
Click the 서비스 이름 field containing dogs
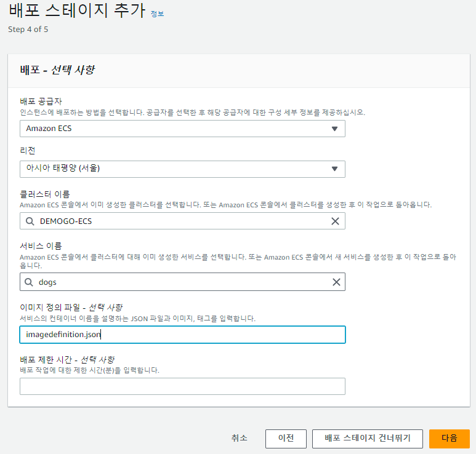coord(182,282)
